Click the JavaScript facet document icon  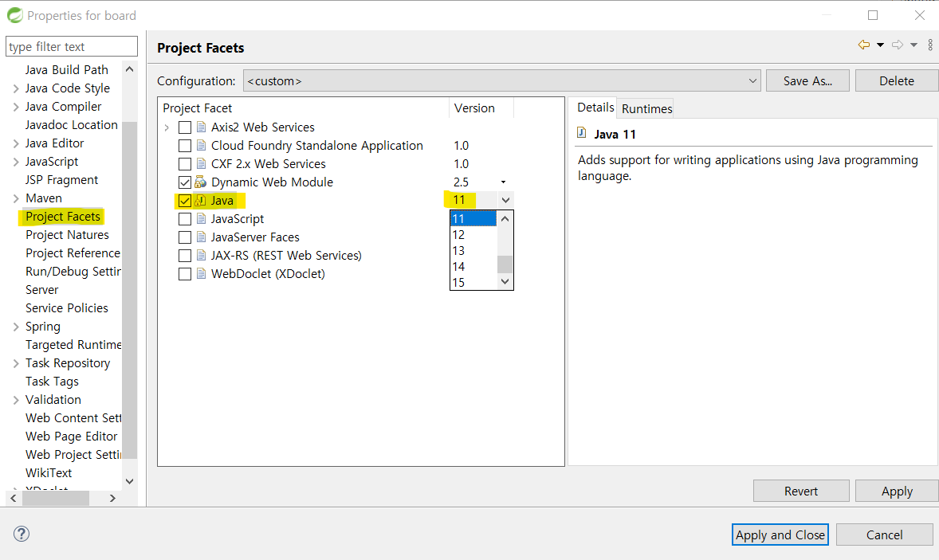201,219
